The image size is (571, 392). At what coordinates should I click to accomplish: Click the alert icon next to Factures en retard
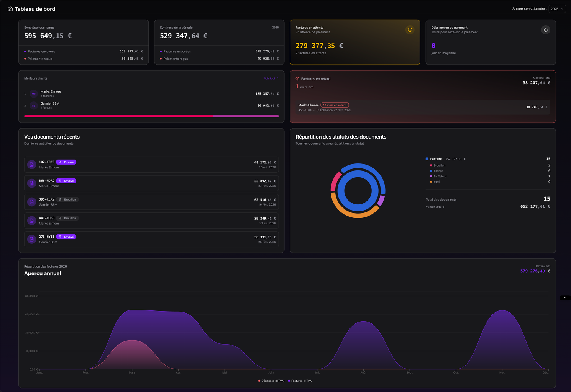point(297,79)
